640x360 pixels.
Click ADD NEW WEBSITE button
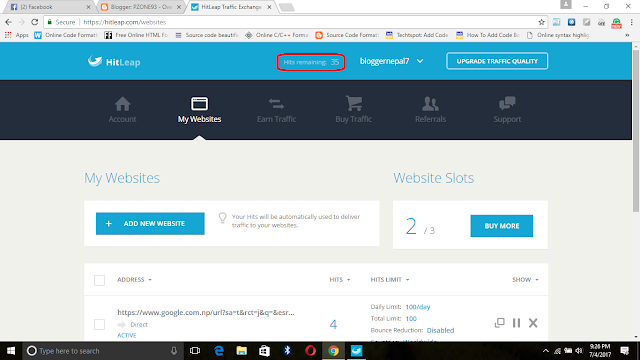[x=150, y=224]
